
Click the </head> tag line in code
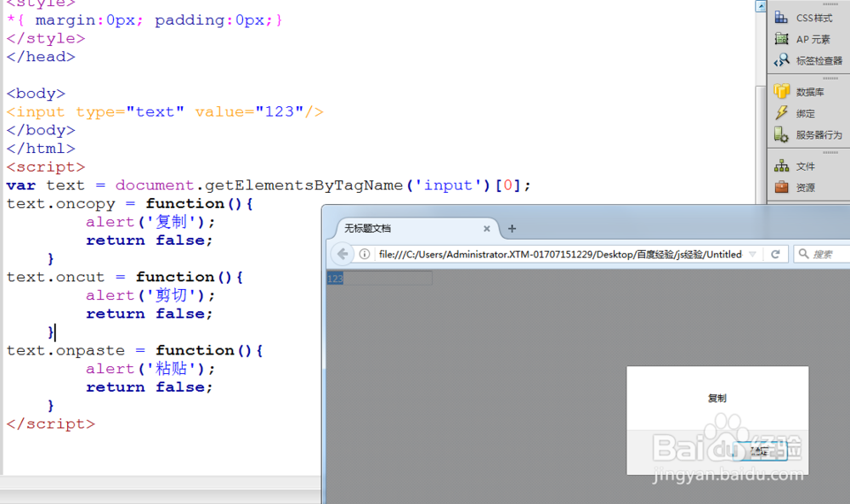pos(41,56)
